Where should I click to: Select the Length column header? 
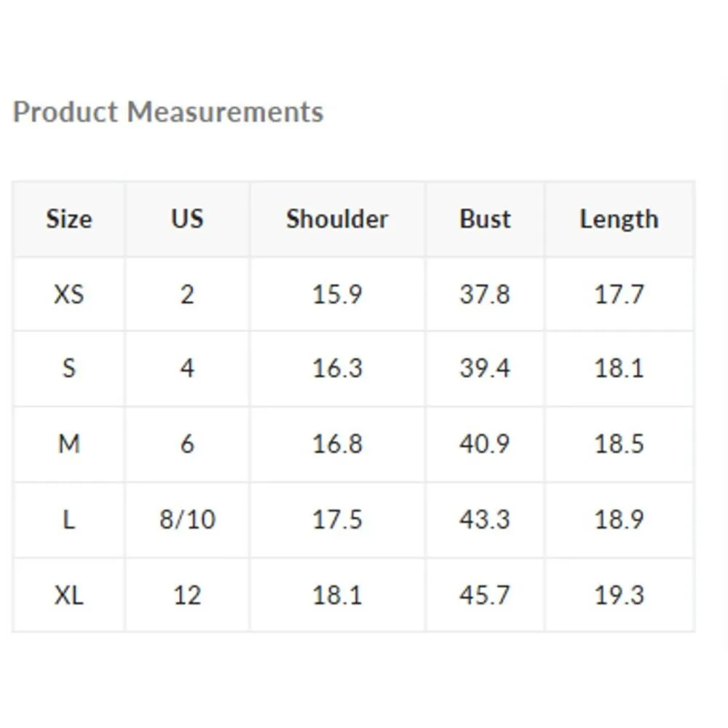coord(619,219)
